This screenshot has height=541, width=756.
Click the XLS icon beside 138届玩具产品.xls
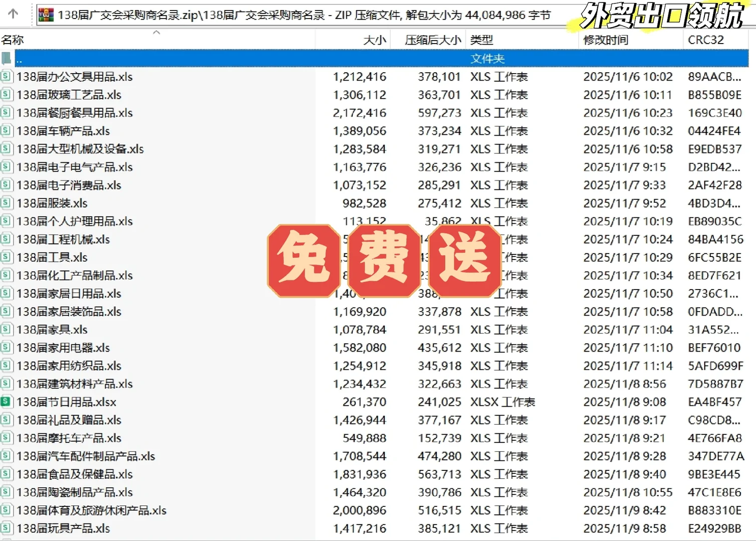click(x=6, y=528)
